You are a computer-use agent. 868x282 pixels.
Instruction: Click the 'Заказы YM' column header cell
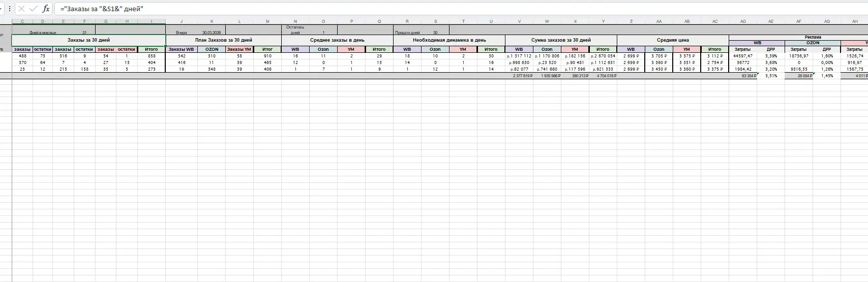coord(240,49)
